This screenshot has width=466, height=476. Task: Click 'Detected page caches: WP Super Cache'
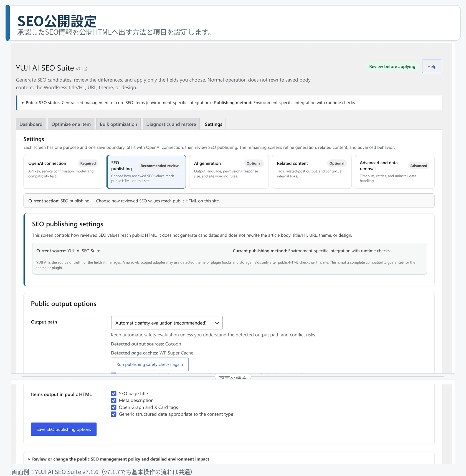(152, 353)
